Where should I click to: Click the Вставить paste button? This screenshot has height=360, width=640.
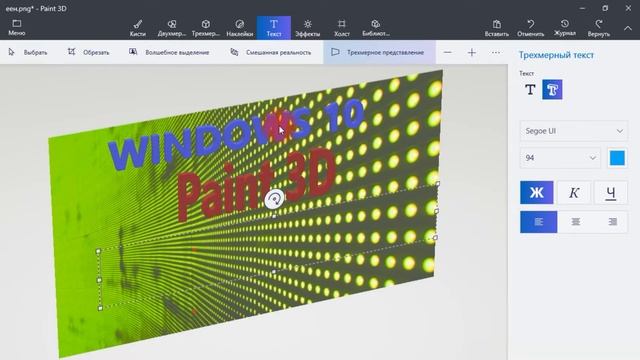click(497, 28)
